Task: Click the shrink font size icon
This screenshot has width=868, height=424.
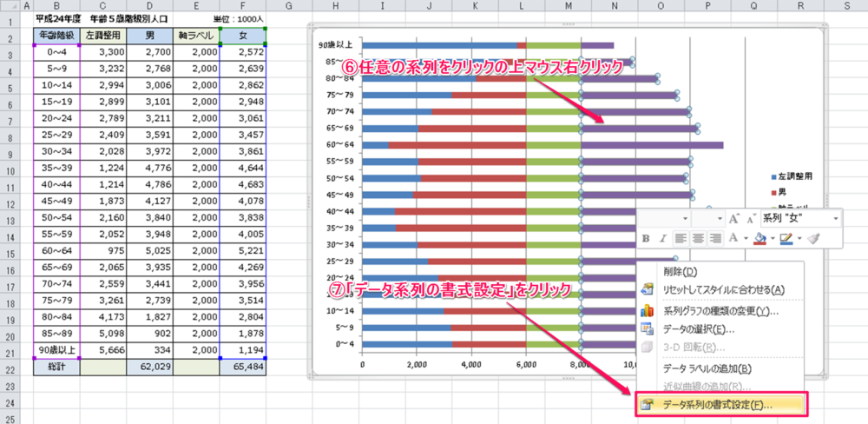Action: click(x=749, y=219)
